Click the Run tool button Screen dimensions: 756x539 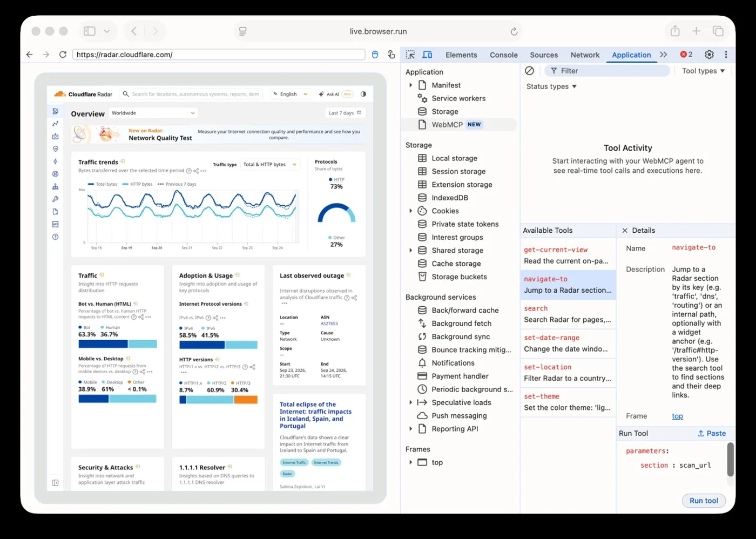(704, 501)
